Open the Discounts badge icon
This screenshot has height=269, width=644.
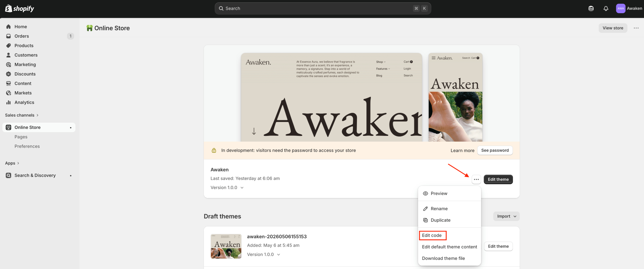click(8, 74)
